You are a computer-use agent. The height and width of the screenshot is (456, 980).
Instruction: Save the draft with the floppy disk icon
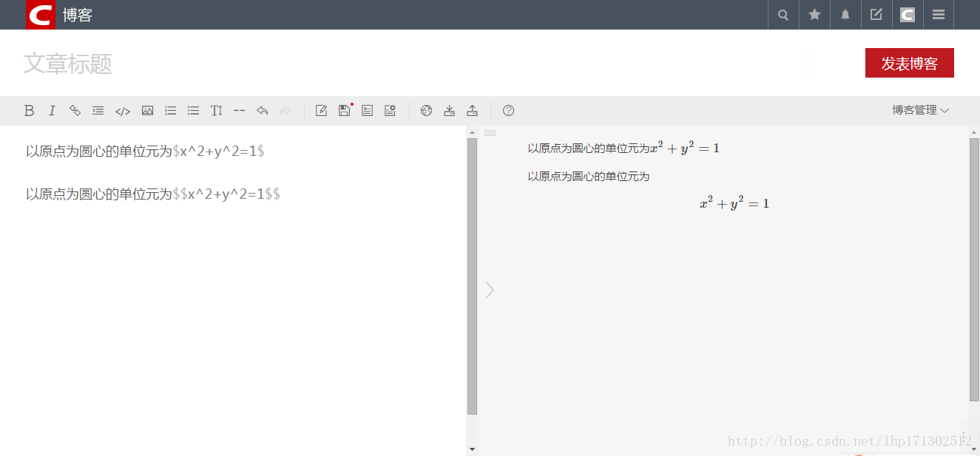(x=344, y=111)
